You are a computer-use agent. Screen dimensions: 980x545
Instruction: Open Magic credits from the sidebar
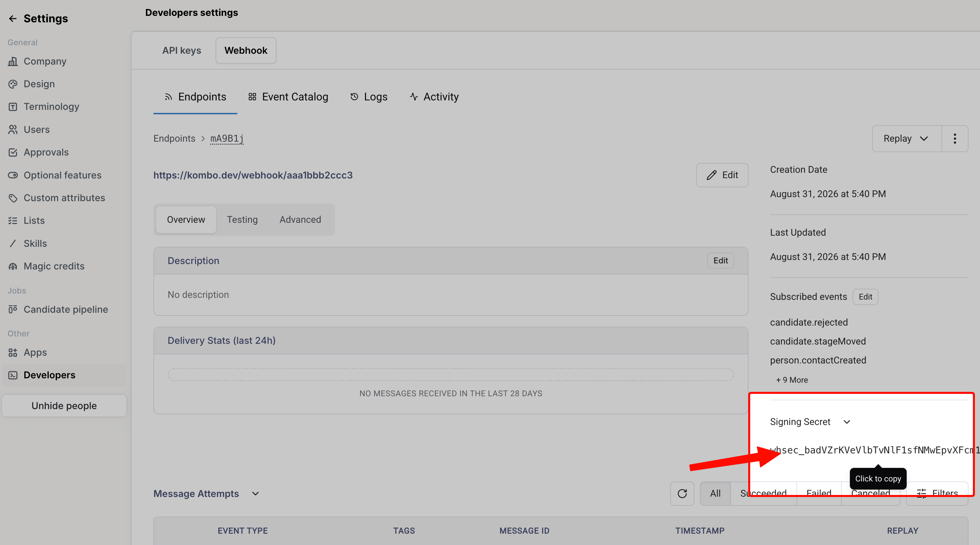click(54, 266)
